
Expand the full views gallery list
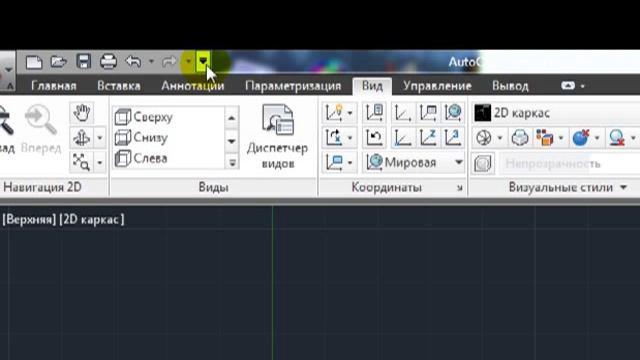(232, 162)
